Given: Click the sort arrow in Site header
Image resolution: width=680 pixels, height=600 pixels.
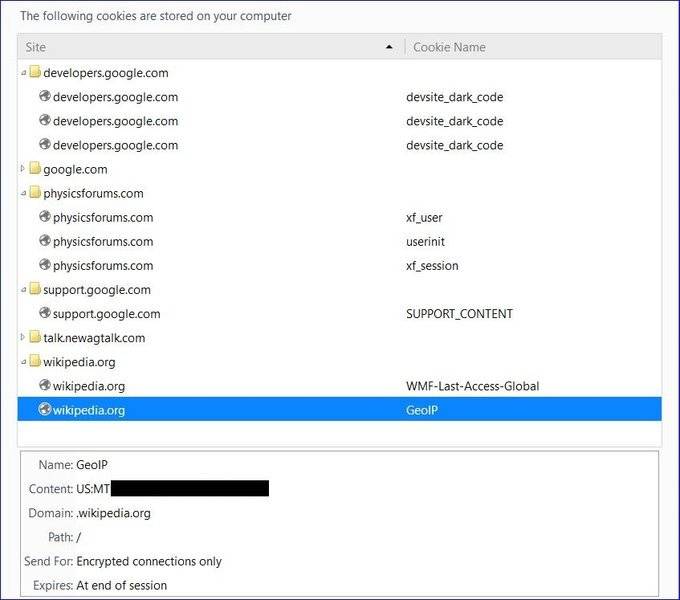Looking at the screenshot, I should point(389,47).
